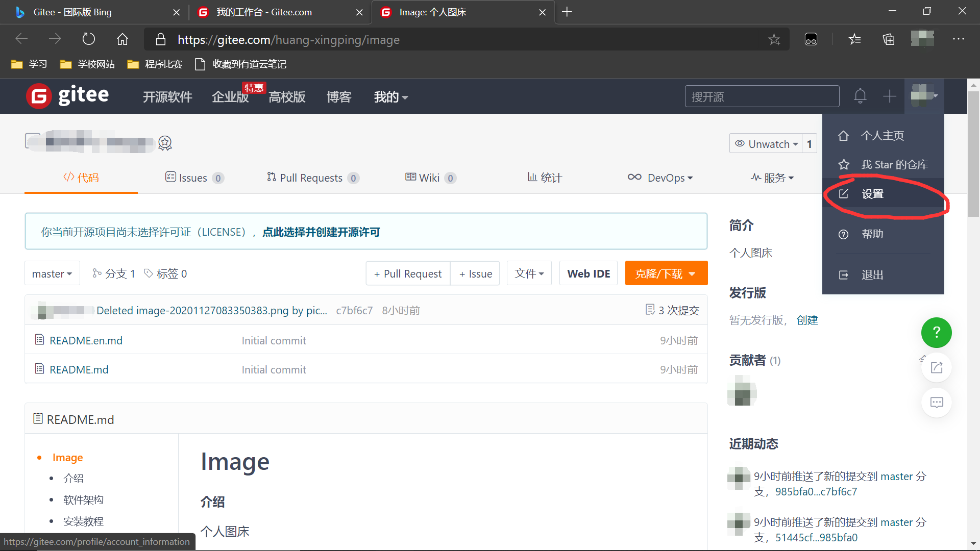Open the Pull Requests tab
980x551 pixels.
point(313,178)
